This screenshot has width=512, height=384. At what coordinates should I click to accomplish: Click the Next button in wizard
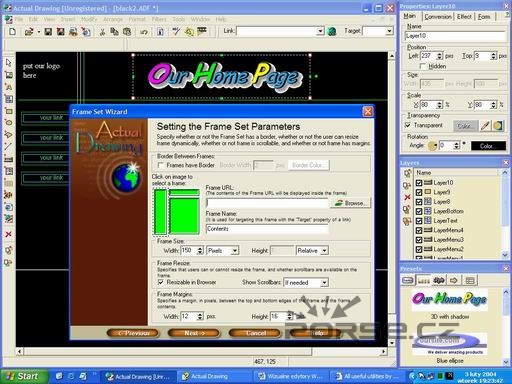194,333
